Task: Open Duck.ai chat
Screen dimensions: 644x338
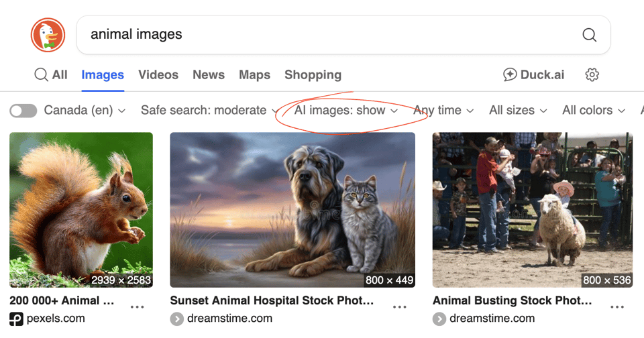Action: (x=533, y=74)
